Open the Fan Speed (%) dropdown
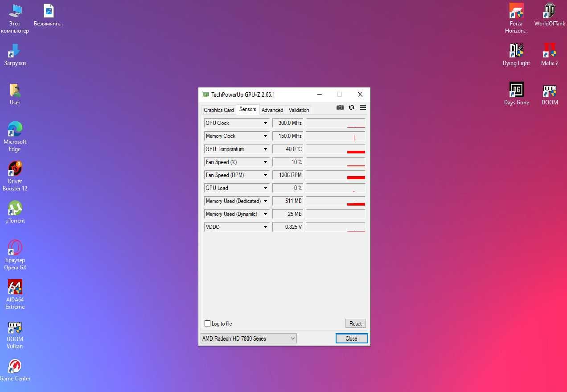The image size is (567, 392). coord(265,162)
